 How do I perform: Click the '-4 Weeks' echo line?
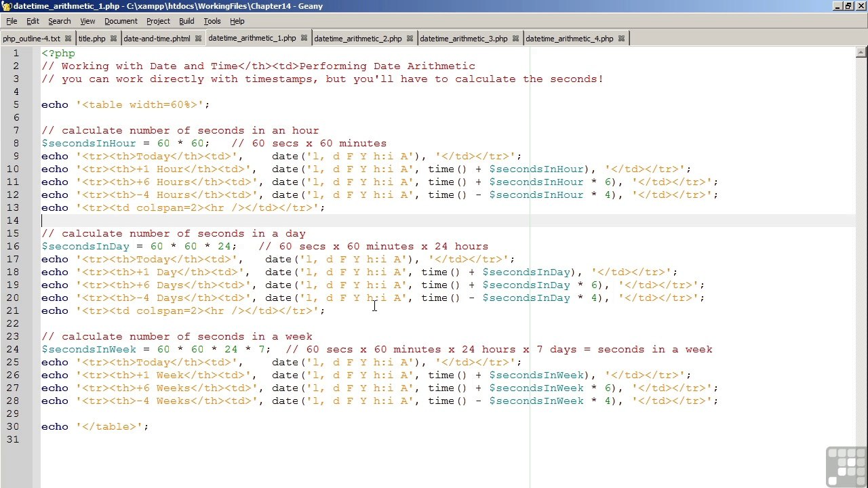(x=380, y=401)
